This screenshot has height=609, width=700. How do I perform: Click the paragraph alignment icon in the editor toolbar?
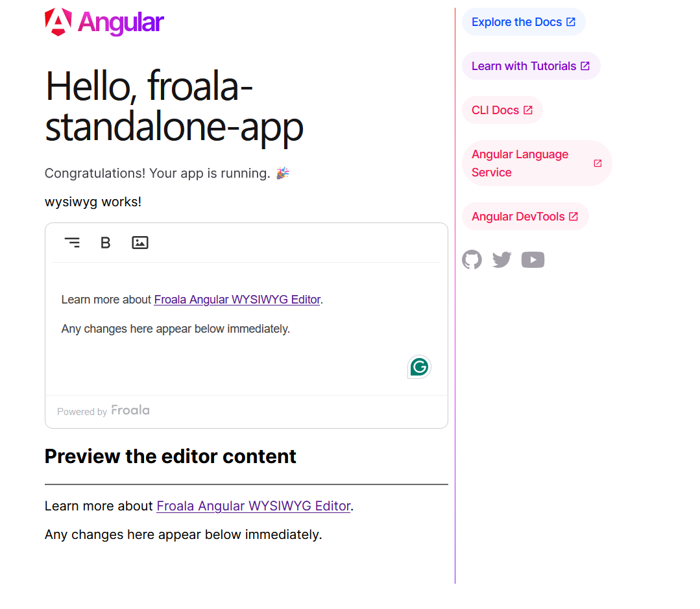click(72, 242)
